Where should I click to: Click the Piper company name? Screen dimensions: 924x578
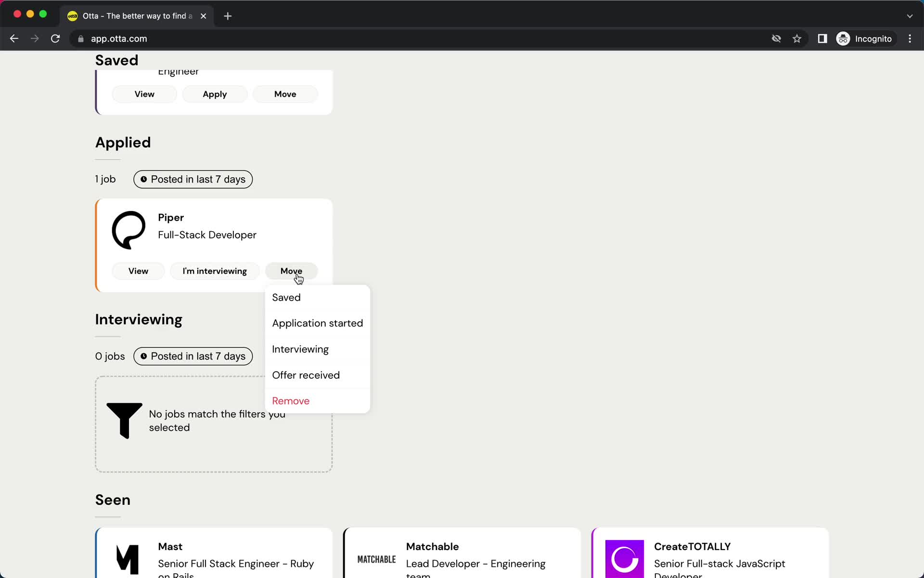coord(171,218)
